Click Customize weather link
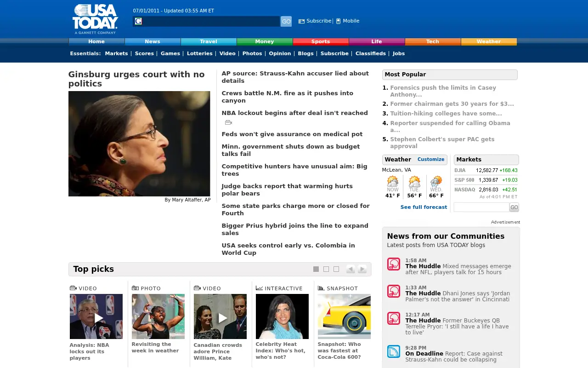The image size is (588, 368). 431,159
